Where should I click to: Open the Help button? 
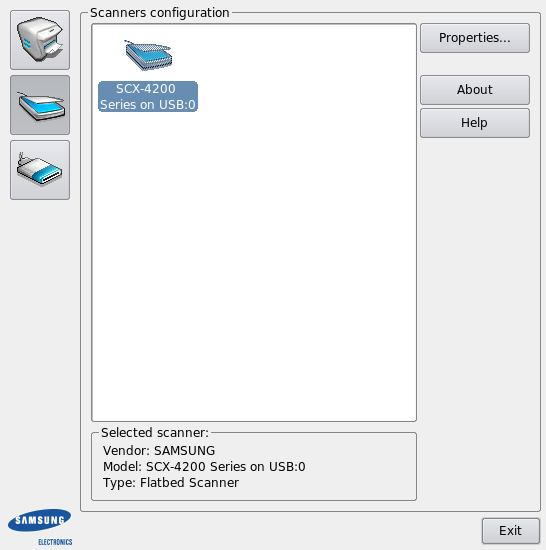[475, 123]
